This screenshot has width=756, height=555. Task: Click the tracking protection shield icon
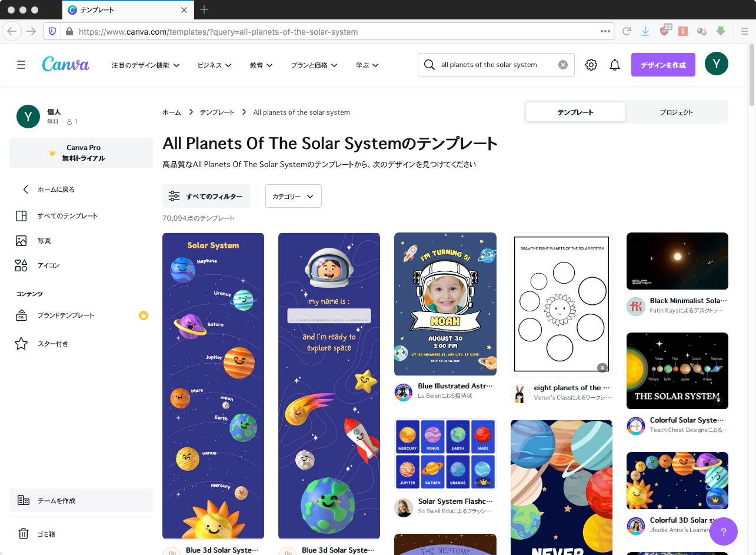pyautogui.click(x=52, y=31)
